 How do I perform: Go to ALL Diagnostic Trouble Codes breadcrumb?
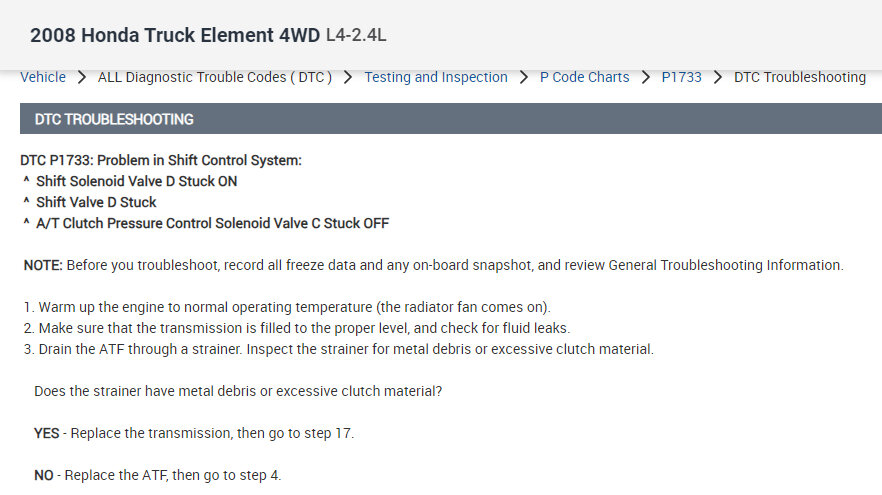pyautogui.click(x=215, y=77)
